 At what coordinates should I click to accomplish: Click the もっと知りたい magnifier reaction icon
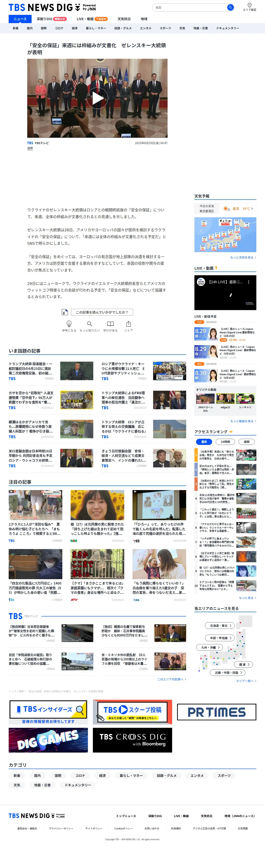90,324
